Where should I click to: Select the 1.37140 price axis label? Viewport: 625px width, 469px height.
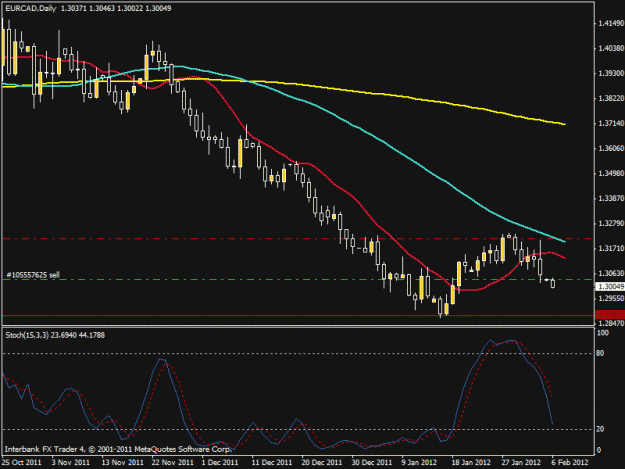coord(611,124)
